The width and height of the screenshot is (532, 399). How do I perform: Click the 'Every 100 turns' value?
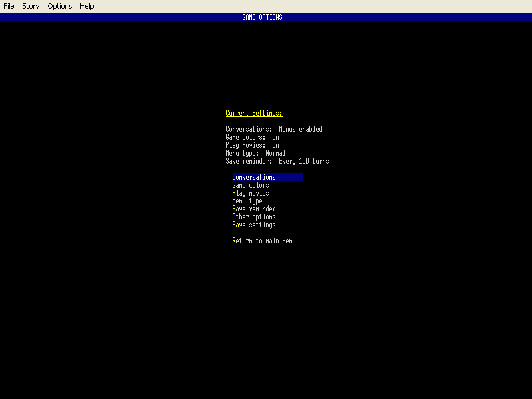(x=304, y=161)
